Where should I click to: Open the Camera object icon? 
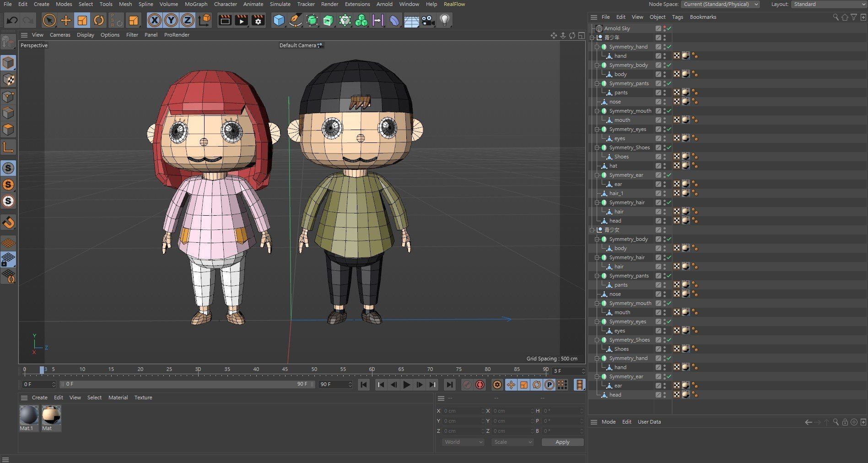coord(428,20)
